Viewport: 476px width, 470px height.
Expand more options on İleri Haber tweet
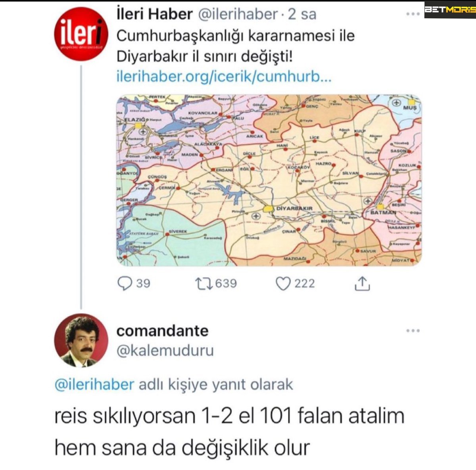(413, 15)
